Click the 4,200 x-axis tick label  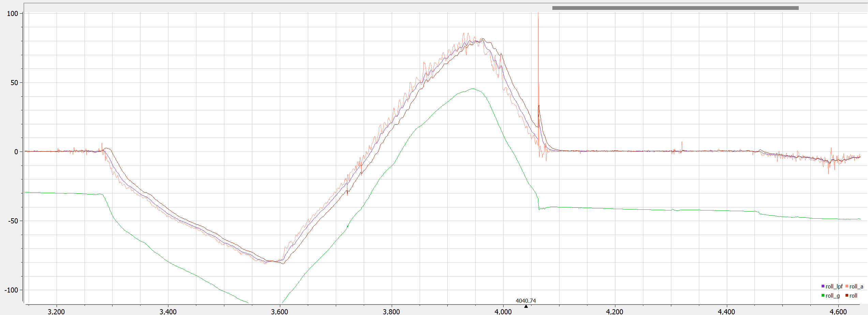(x=615, y=312)
